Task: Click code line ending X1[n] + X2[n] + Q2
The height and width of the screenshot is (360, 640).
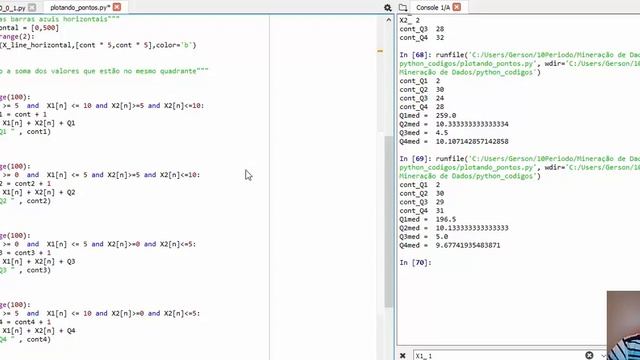Action: click(x=38, y=192)
